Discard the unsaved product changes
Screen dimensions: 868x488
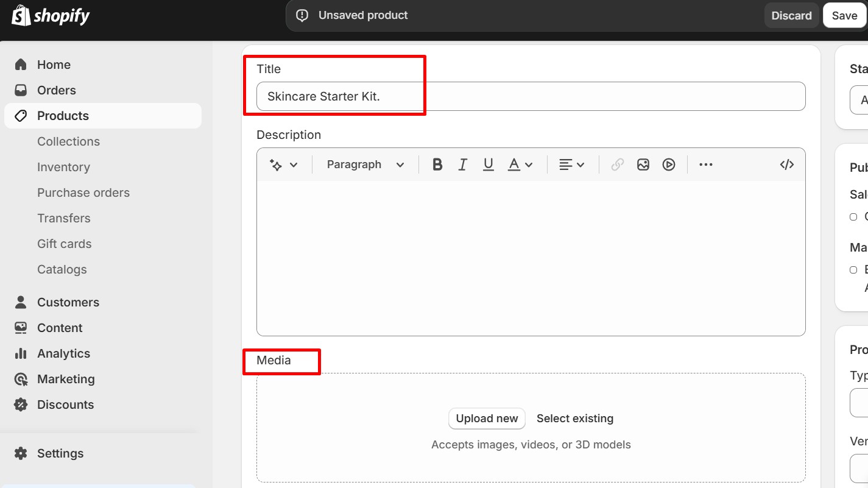(791, 15)
